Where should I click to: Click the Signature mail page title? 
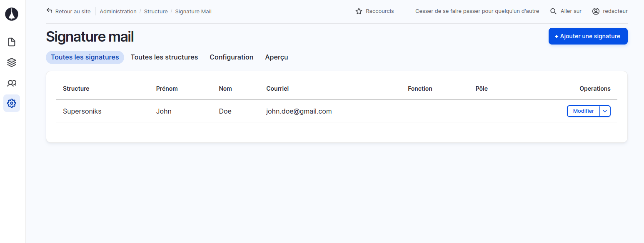pos(90,37)
